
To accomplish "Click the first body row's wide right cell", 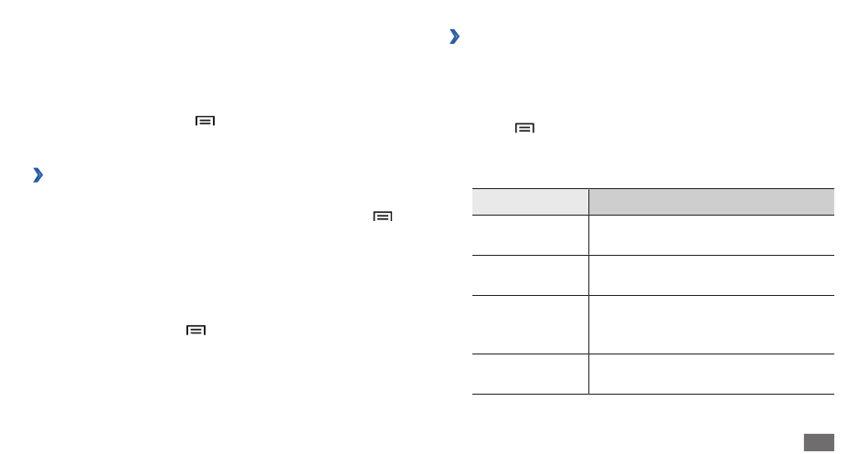I will click(712, 236).
